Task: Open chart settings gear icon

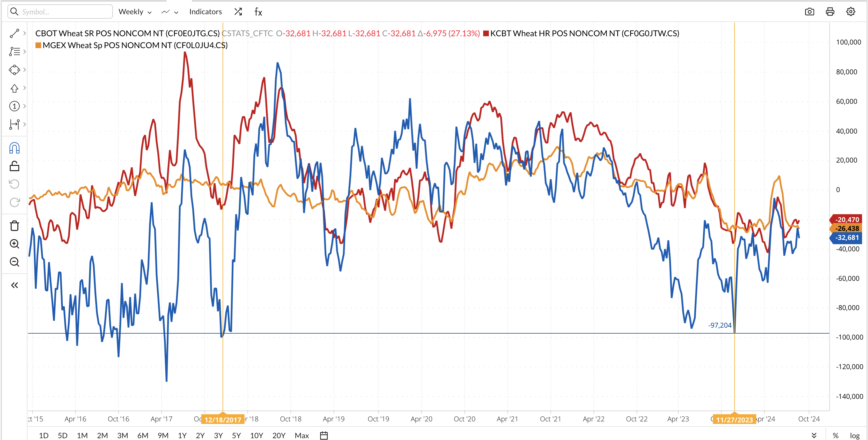Action: pos(850,12)
